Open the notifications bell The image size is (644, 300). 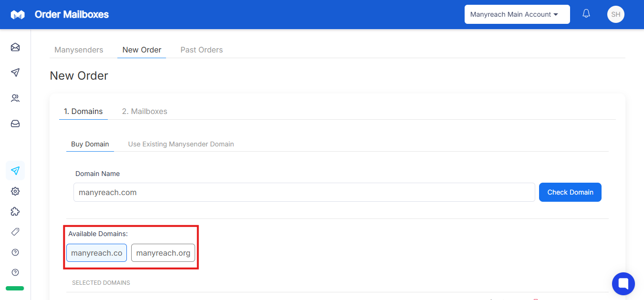[586, 14]
